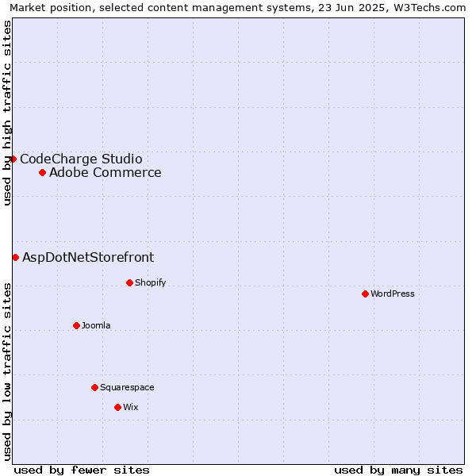Click the 'AspDotNetStorefront' label
The height and width of the screenshot is (476, 476).
[88, 257]
